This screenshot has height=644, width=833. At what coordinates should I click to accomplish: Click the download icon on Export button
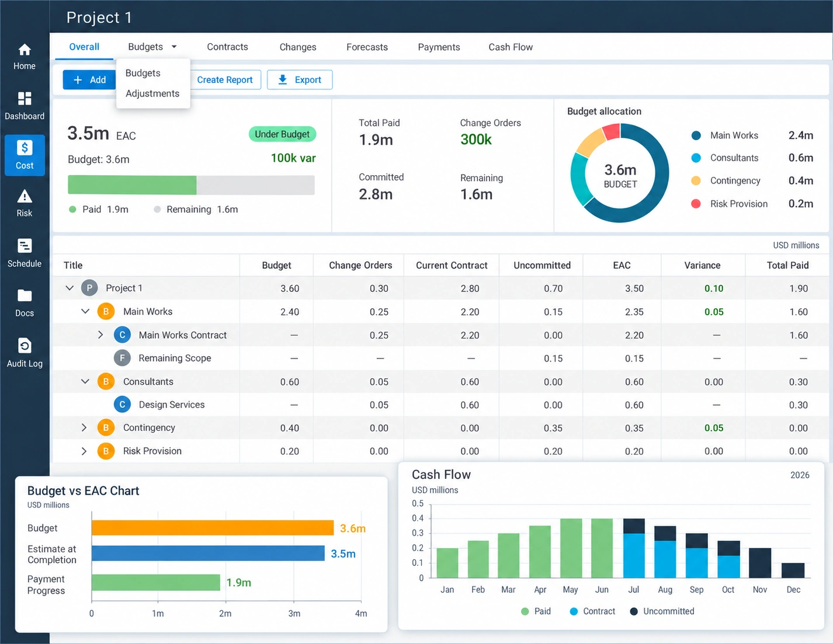pyautogui.click(x=283, y=80)
